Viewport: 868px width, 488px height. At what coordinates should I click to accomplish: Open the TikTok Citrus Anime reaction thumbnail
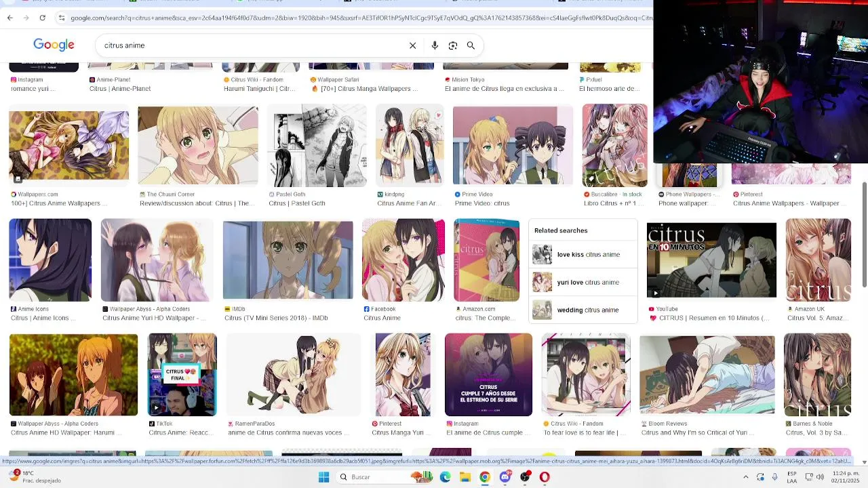tap(182, 374)
